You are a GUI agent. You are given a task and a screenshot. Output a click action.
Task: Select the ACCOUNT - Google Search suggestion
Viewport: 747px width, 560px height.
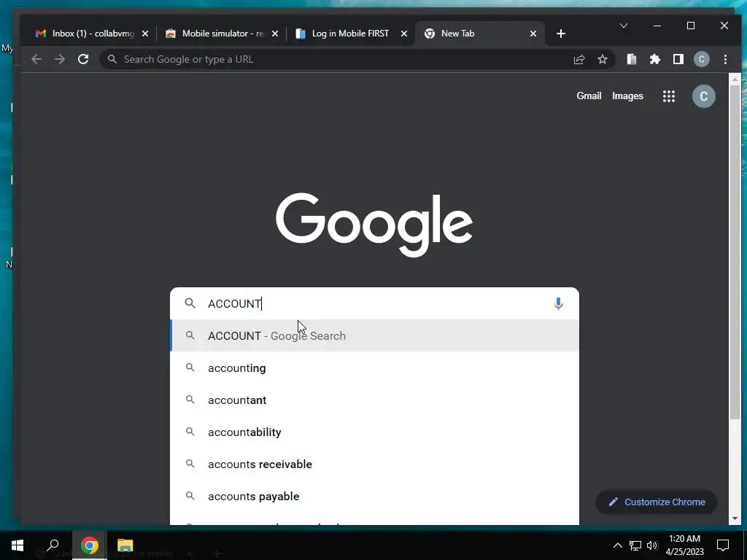click(x=374, y=335)
